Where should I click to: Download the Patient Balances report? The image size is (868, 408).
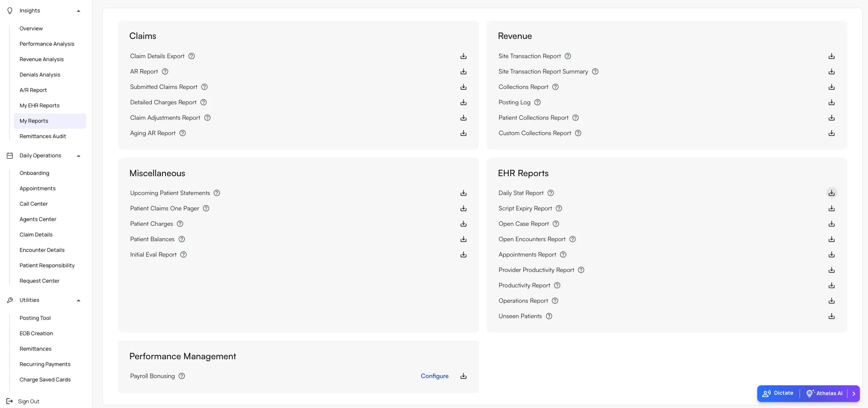464,239
